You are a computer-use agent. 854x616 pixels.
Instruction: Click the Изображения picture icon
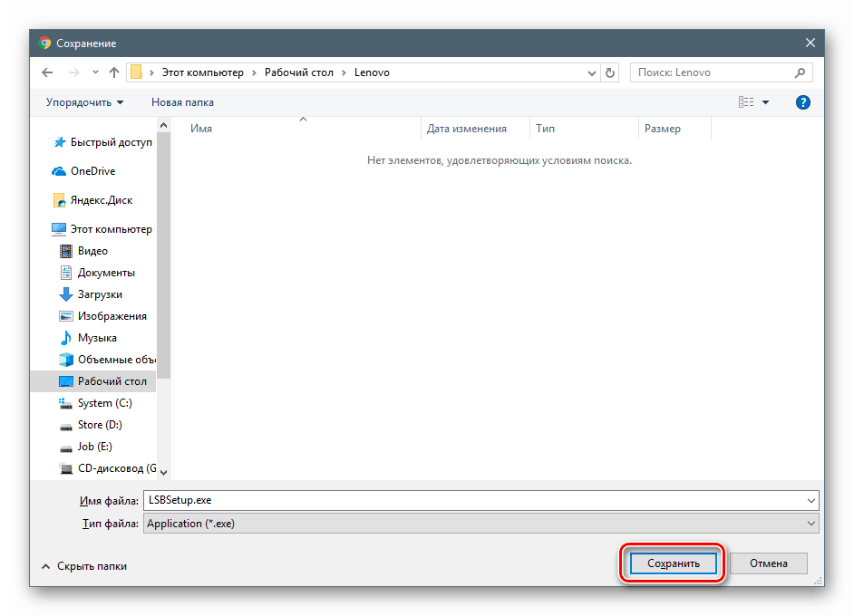point(66,316)
